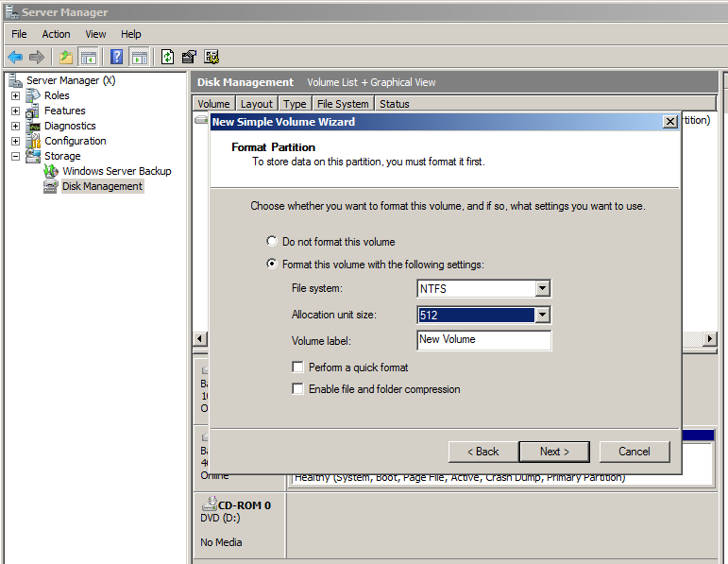
Task: Select Windows Server Backup tree item
Action: tap(117, 171)
